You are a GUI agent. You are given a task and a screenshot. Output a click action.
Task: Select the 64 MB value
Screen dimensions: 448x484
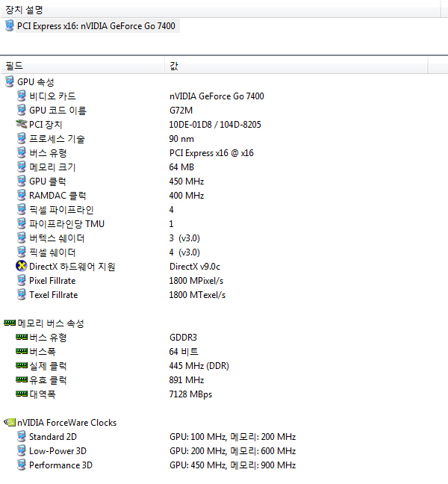pos(181,167)
